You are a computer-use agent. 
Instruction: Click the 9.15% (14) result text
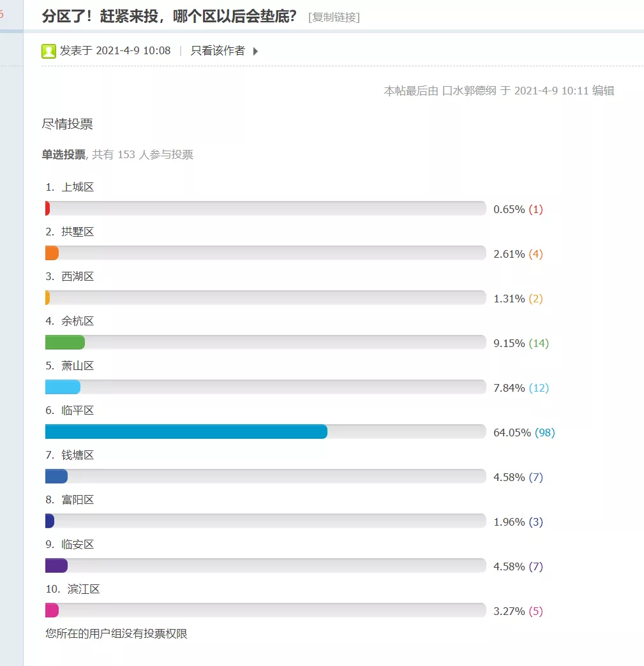tap(521, 343)
